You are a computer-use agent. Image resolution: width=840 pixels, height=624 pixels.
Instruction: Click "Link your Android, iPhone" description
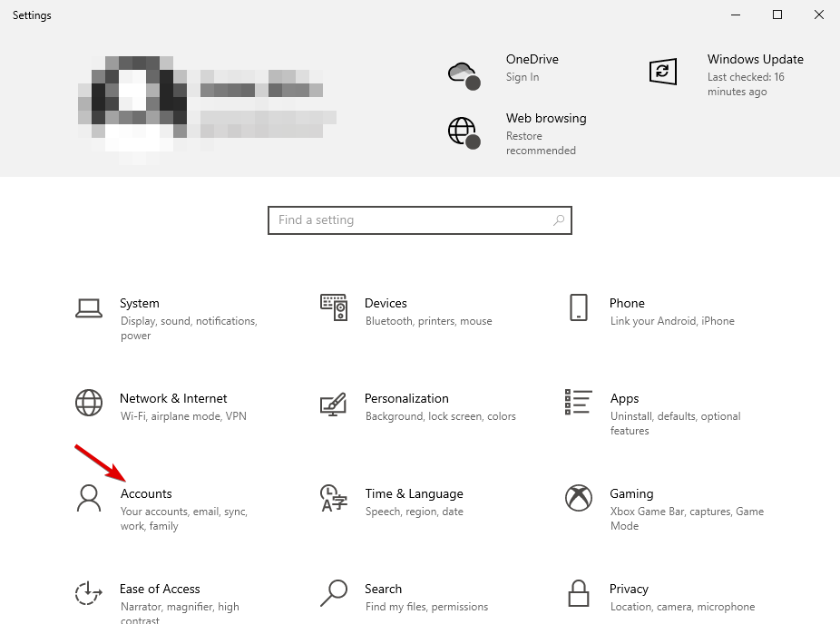click(x=672, y=321)
